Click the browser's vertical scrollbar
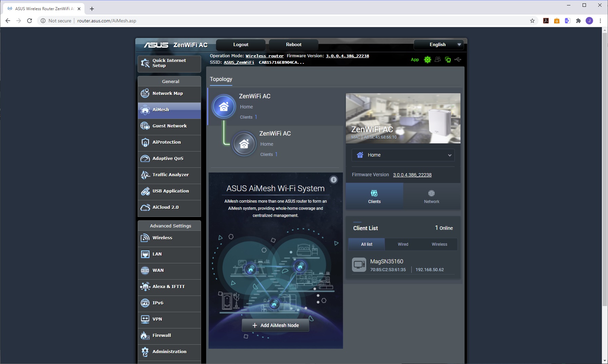Screen dimensions: 608x364 (605, 169)
